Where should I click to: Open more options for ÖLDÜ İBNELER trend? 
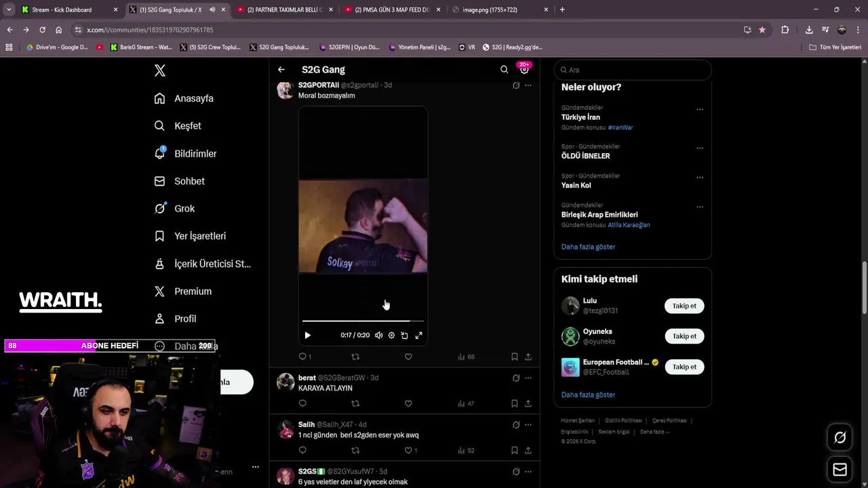(x=700, y=148)
